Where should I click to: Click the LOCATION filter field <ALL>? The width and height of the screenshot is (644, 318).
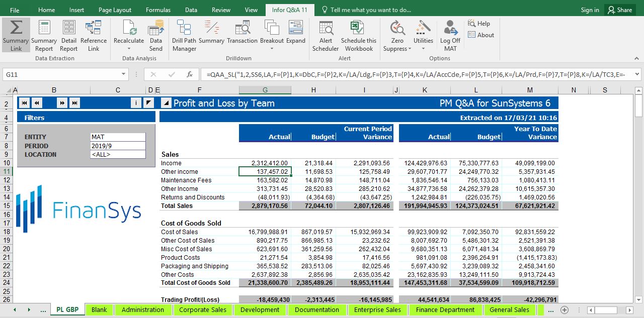click(x=118, y=154)
